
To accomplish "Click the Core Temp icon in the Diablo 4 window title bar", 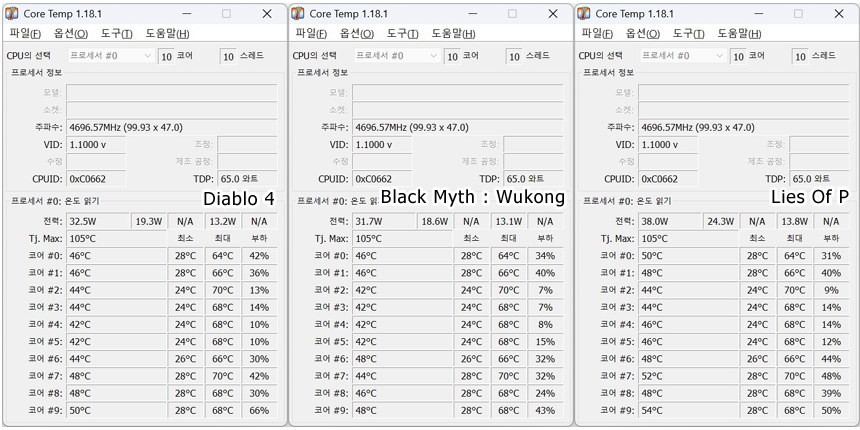I will click(x=12, y=14).
